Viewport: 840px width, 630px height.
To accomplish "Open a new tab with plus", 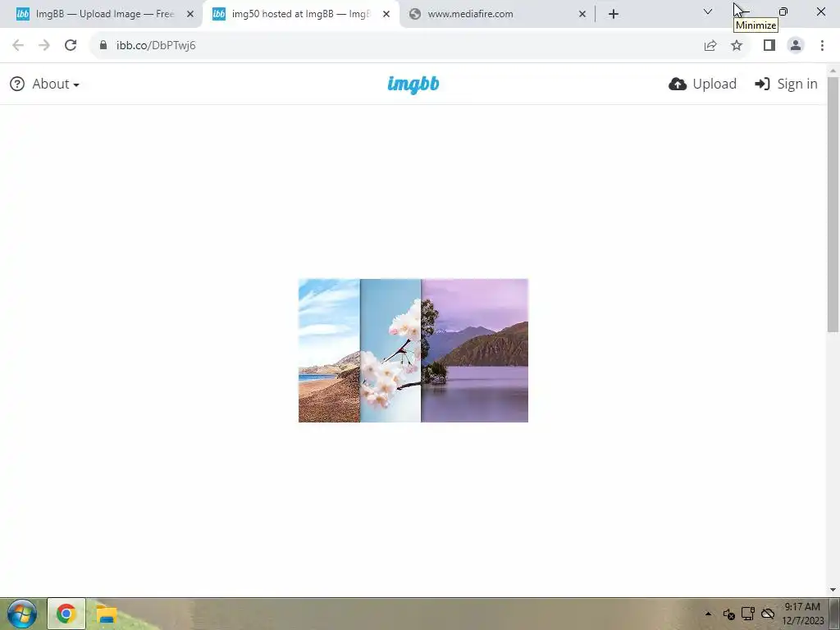I will [x=614, y=14].
